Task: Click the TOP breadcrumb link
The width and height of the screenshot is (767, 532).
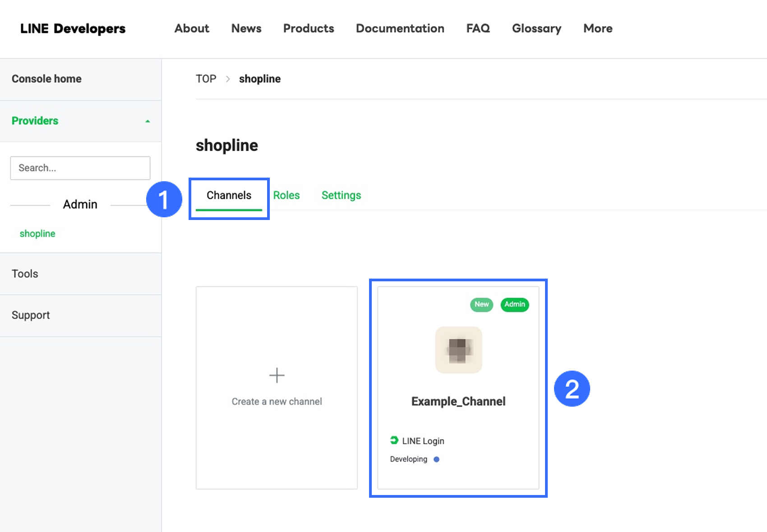Action: 206,79
